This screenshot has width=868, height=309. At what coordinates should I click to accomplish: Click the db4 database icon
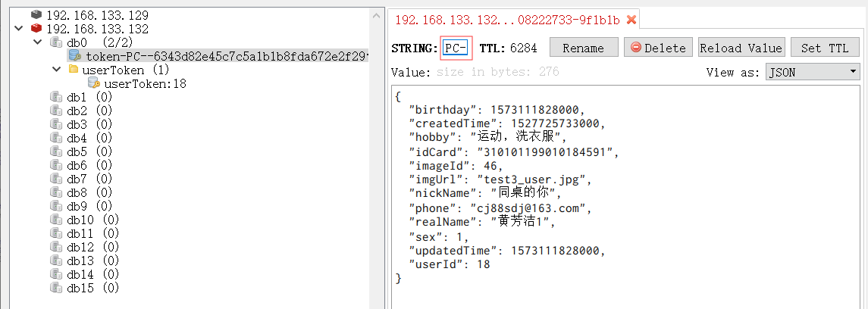(x=56, y=138)
